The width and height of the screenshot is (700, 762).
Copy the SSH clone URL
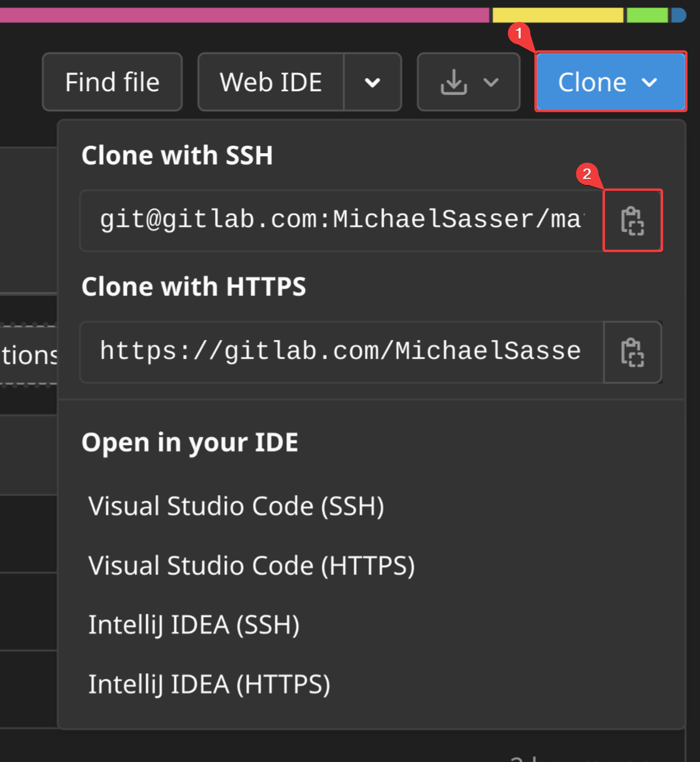point(632,221)
